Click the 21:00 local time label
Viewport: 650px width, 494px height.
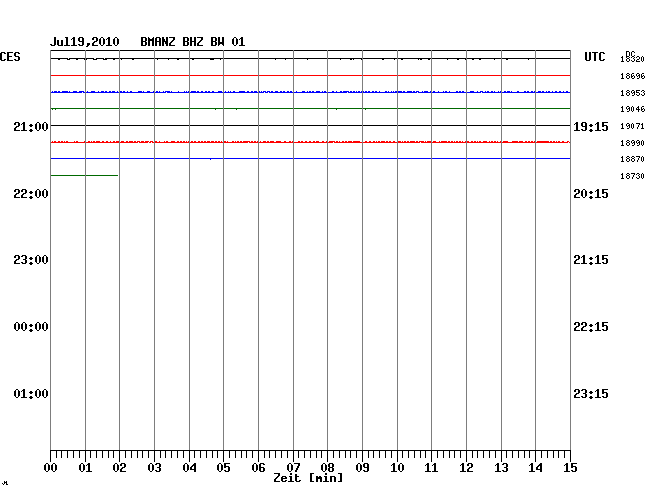click(31, 126)
